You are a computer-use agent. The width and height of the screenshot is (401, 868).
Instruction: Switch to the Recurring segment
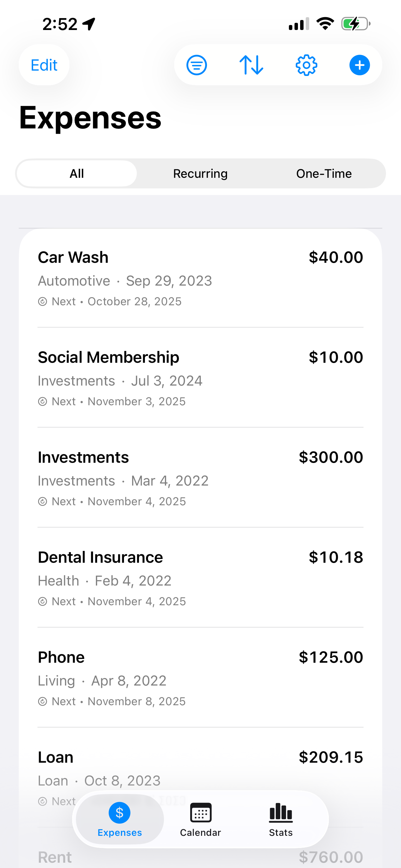pos(200,173)
